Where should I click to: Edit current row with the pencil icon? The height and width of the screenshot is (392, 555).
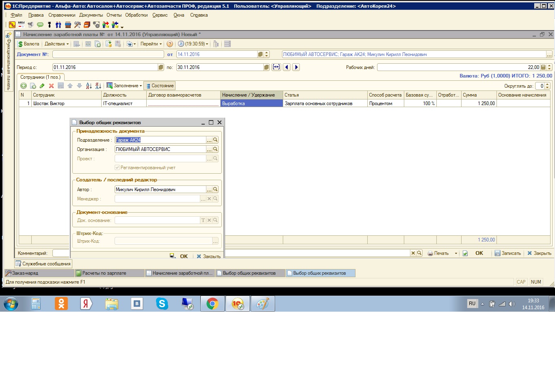pyautogui.click(x=42, y=86)
